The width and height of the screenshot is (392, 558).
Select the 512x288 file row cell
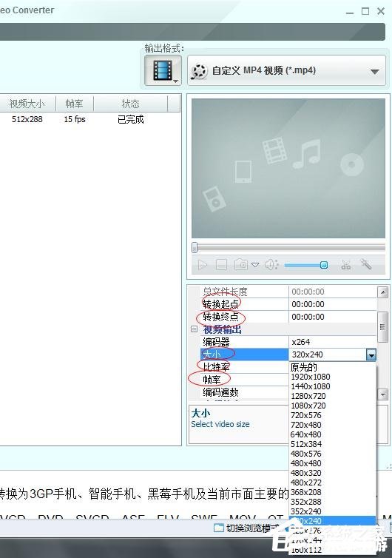tap(27, 119)
